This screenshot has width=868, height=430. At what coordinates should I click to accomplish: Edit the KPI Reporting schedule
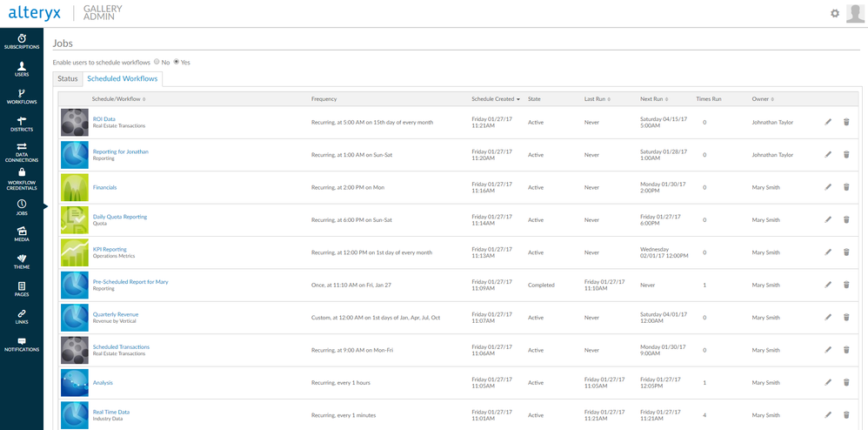click(828, 252)
